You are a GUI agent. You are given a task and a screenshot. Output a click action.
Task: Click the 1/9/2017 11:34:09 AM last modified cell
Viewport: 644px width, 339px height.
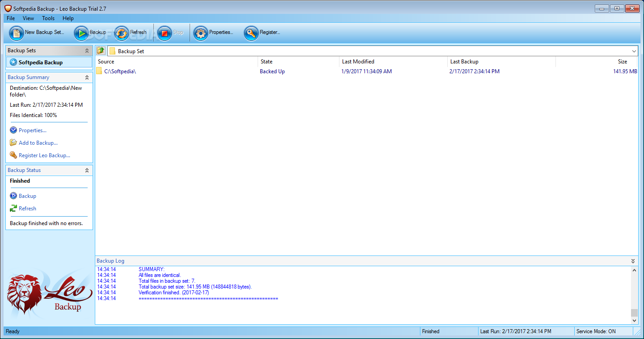pyautogui.click(x=366, y=71)
